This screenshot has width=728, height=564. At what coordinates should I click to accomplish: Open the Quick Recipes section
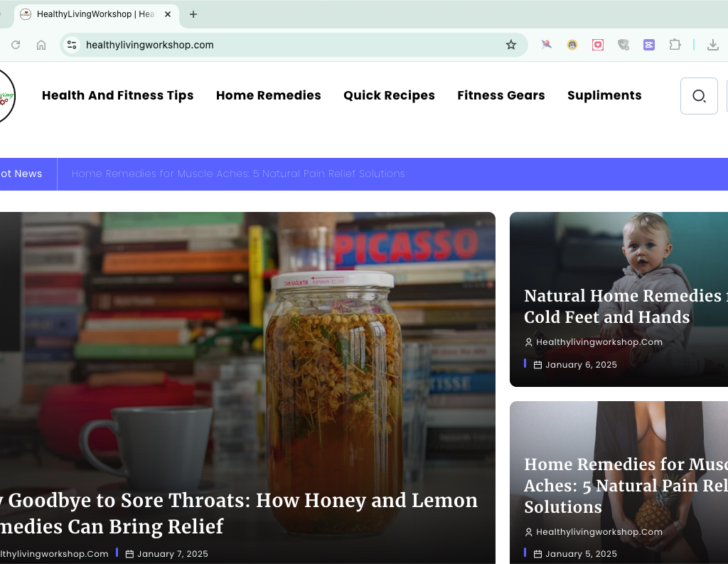pos(389,95)
